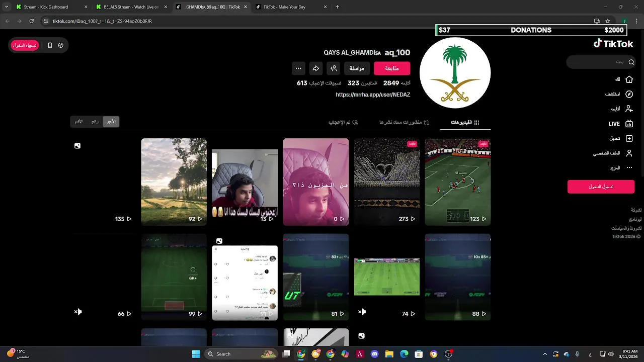Open the green pitch video with 74 views
Image resolution: width=644 pixels, height=362 pixels.
coord(386,277)
